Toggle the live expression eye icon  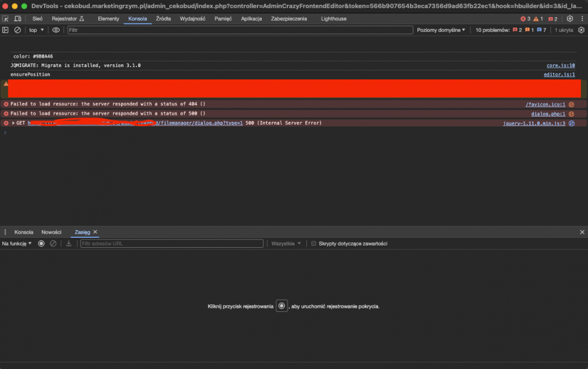click(56, 30)
